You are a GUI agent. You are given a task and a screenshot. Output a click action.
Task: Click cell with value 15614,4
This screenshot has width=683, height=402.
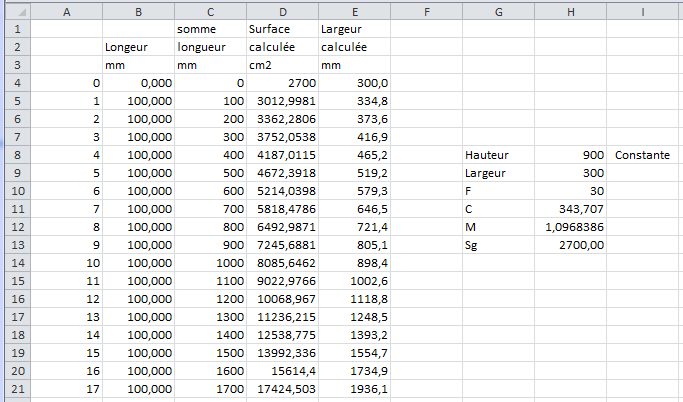283,371
